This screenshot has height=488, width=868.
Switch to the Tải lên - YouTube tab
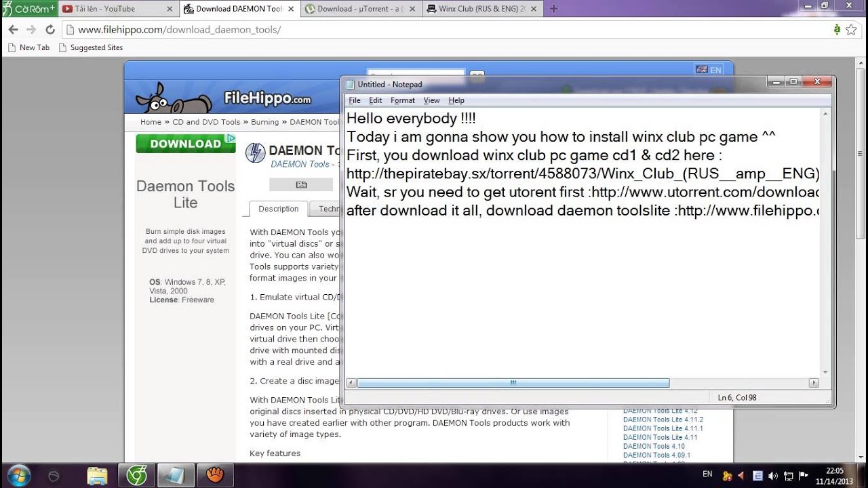119,9
